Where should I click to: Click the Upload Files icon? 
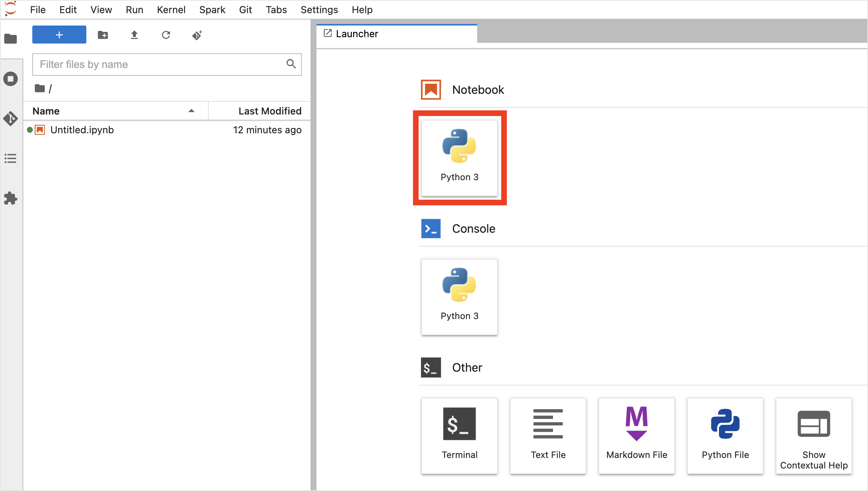click(134, 35)
